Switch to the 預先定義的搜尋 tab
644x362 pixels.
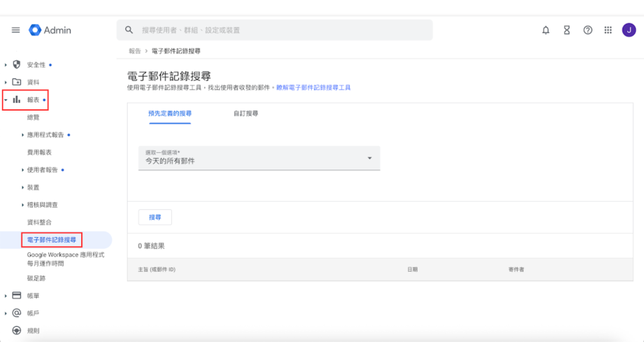[170, 113]
